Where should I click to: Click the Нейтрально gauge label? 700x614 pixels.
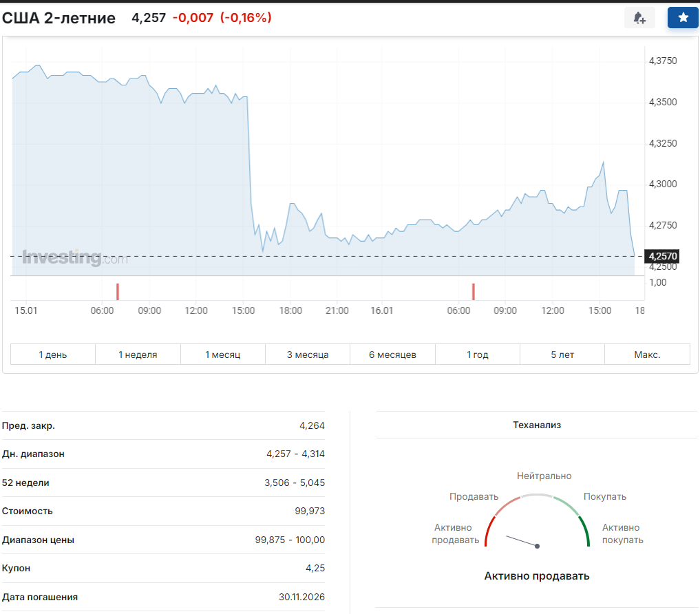[x=544, y=476]
